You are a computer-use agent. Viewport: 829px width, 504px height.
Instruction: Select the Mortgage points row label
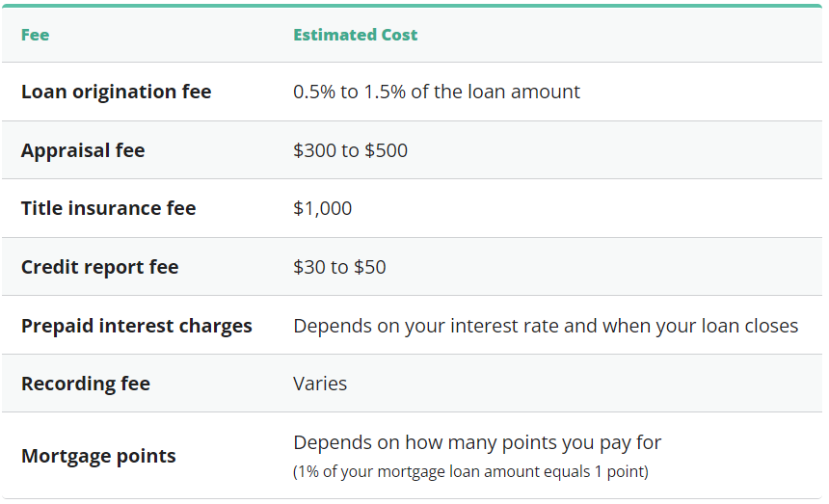pos(98,456)
